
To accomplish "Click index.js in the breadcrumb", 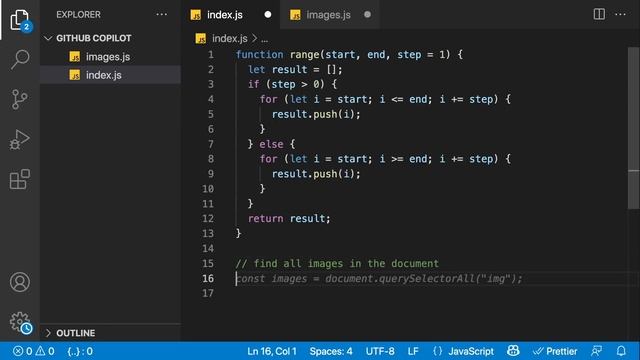I will pos(230,38).
